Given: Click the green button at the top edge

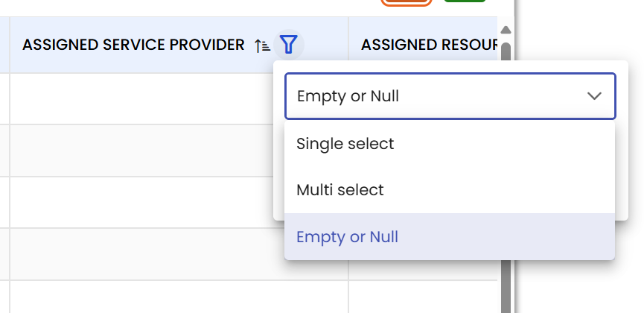Looking at the screenshot, I should (465, 1).
